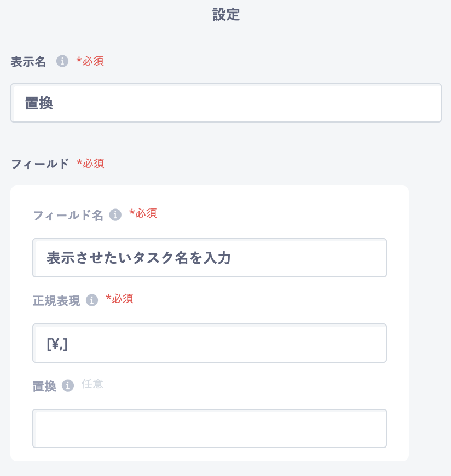Click the フィールド名 label text
This screenshot has height=476, width=451.
pos(68,216)
